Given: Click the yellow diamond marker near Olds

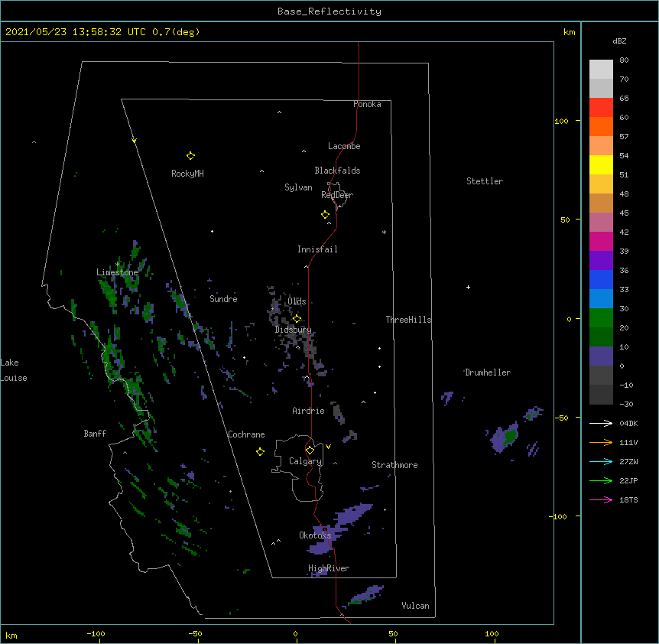Looking at the screenshot, I should tap(297, 318).
